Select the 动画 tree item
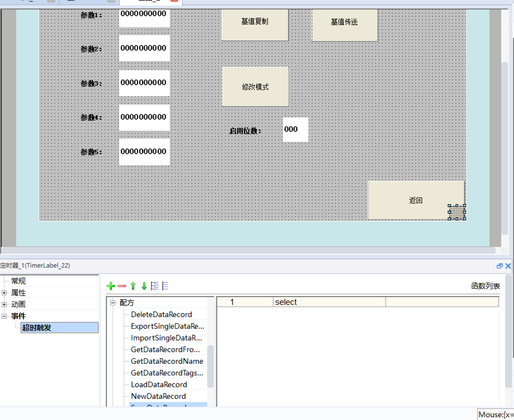The width and height of the screenshot is (514, 420). click(18, 304)
